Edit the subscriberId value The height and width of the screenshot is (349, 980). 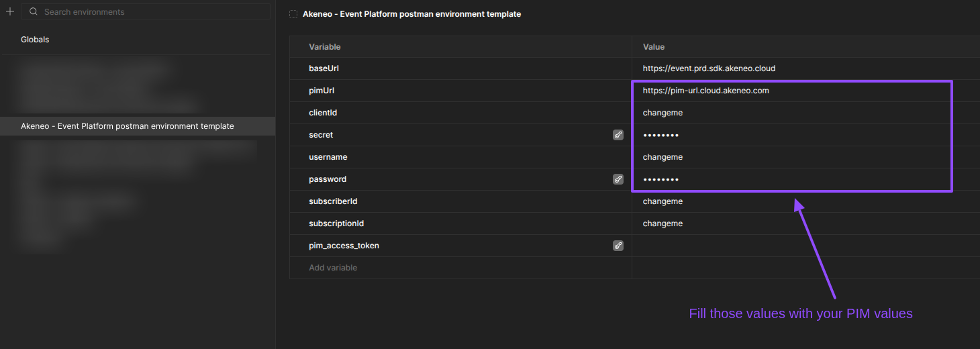[663, 201]
